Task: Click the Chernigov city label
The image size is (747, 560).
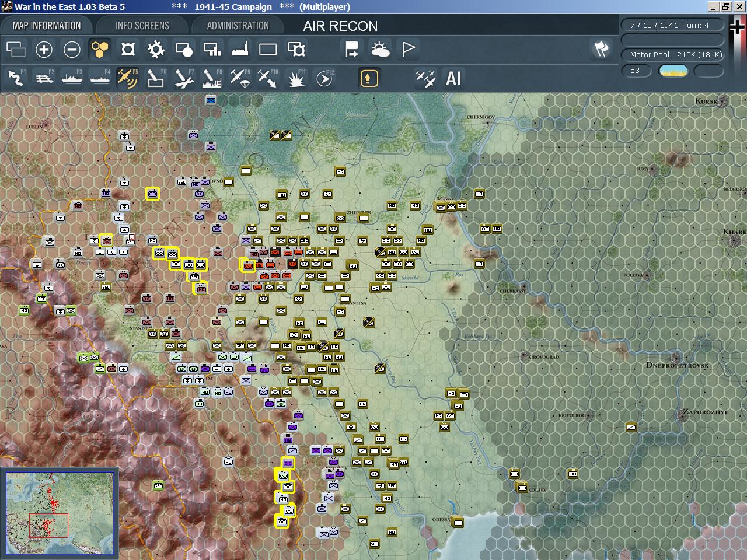Action: 480,117
